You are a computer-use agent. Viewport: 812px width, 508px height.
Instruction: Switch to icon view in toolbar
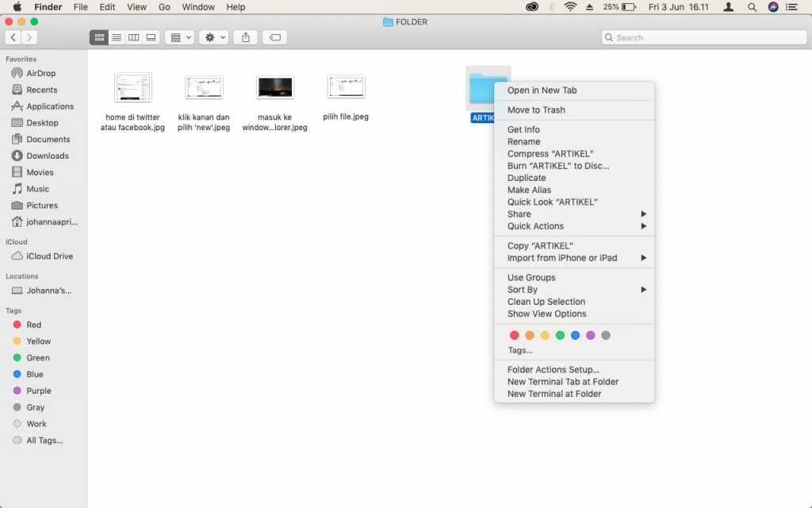(99, 37)
